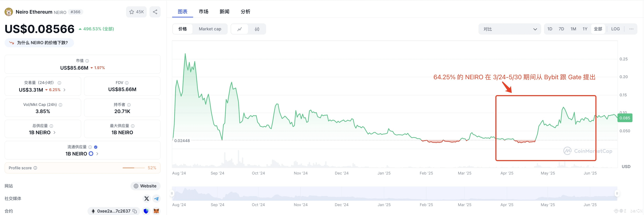Select the candlestick chart type

pyautogui.click(x=257, y=29)
